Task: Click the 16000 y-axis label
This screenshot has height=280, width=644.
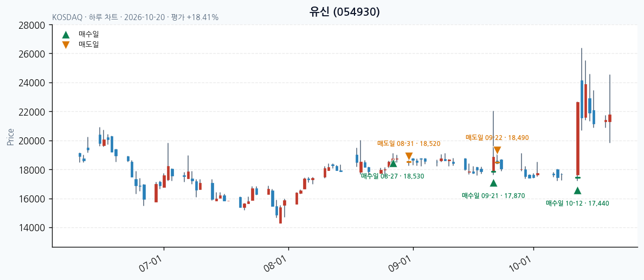Action: [x=32, y=199]
